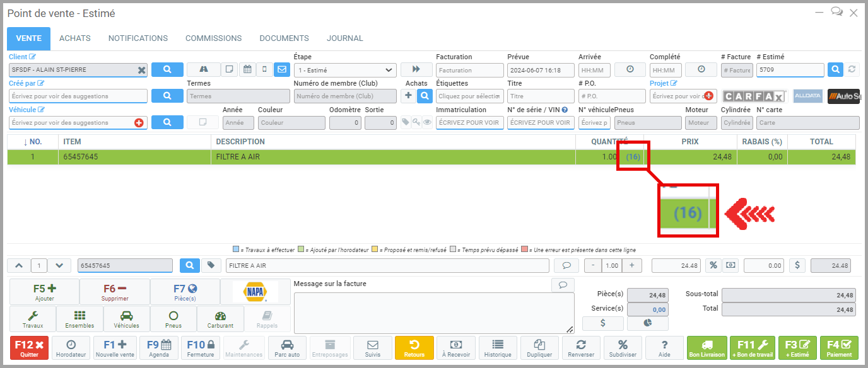This screenshot has height=368, width=868.
Task: Click the NAPA parts catalog logo
Action: coord(255,292)
